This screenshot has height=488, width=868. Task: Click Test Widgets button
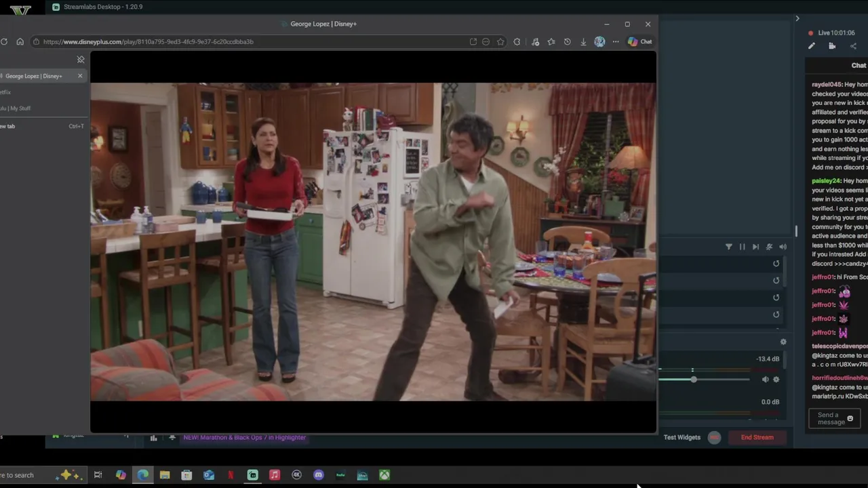tap(682, 437)
